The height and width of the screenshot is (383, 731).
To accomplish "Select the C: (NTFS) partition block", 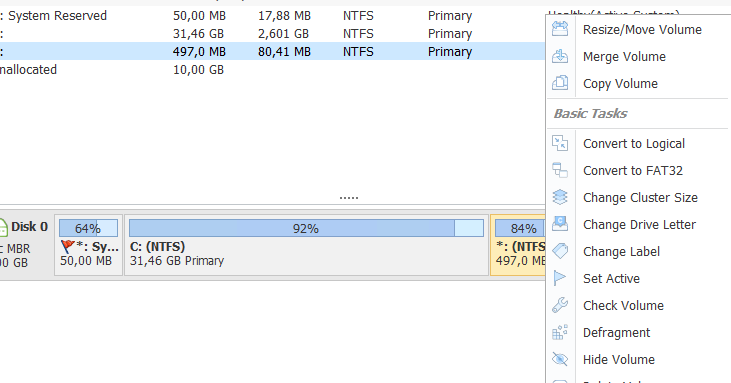I will pos(306,245).
